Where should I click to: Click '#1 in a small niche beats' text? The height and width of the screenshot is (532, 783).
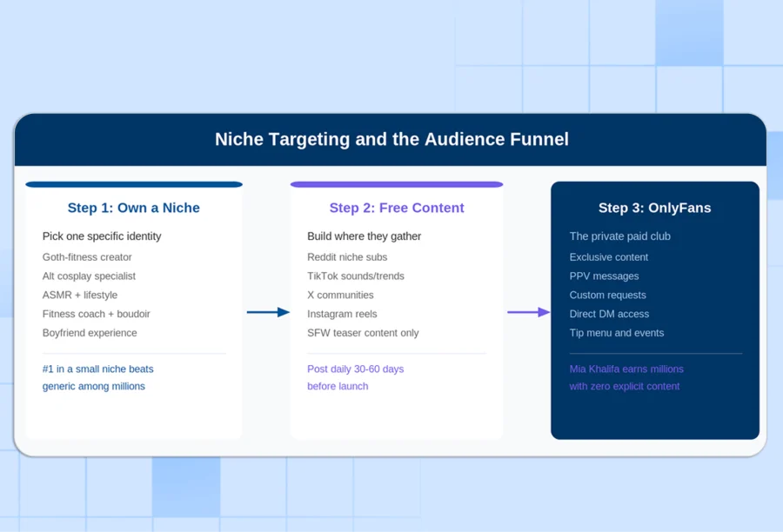(x=97, y=369)
